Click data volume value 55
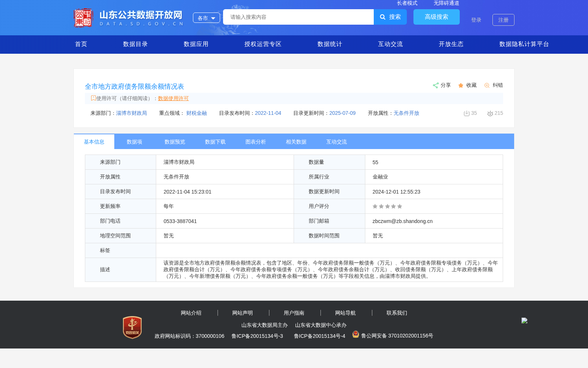The width and height of the screenshot is (588, 368). click(x=375, y=162)
